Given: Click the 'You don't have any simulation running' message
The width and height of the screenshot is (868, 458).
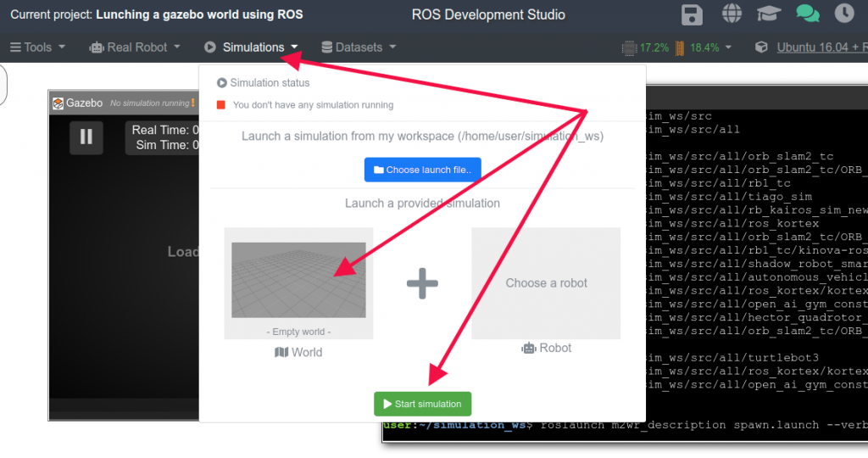Looking at the screenshot, I should tap(313, 104).
